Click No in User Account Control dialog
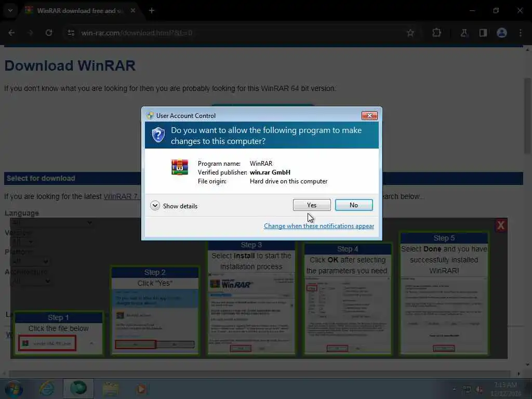 pyautogui.click(x=353, y=205)
